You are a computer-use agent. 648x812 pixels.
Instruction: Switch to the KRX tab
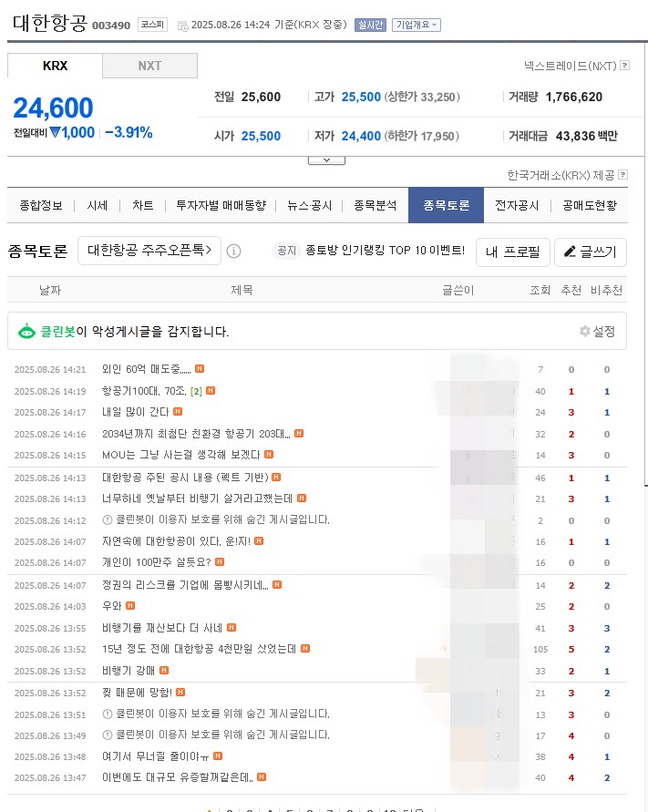point(55,66)
